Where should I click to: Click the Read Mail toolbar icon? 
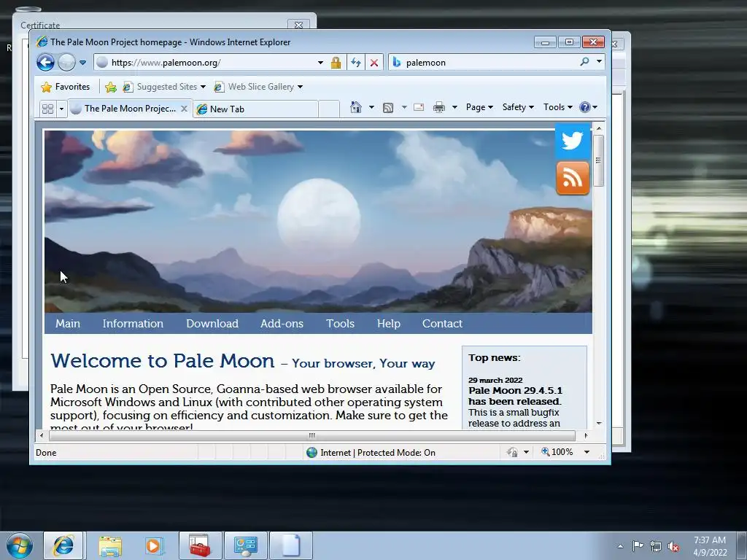pyautogui.click(x=419, y=107)
